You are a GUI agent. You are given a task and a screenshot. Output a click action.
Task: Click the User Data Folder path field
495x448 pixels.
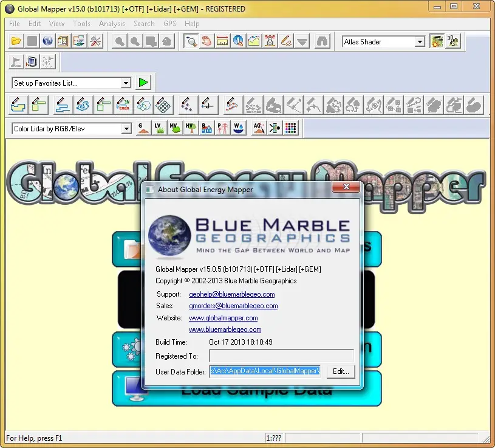(265, 371)
